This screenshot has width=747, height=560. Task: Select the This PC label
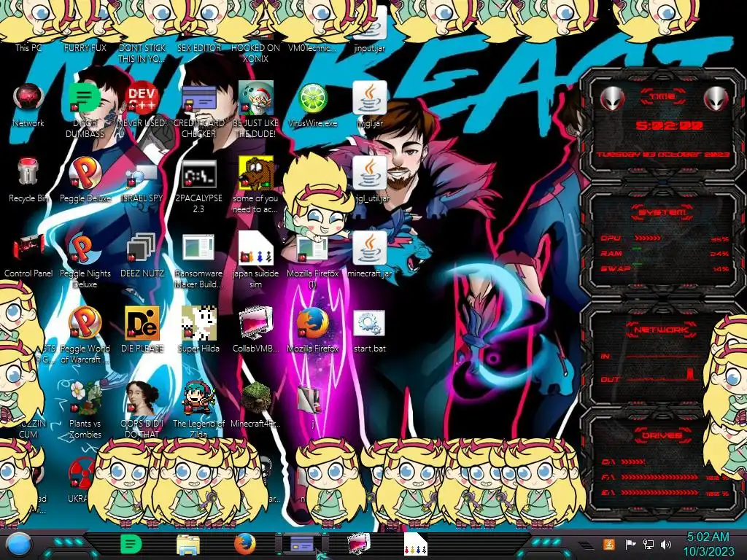click(28, 47)
